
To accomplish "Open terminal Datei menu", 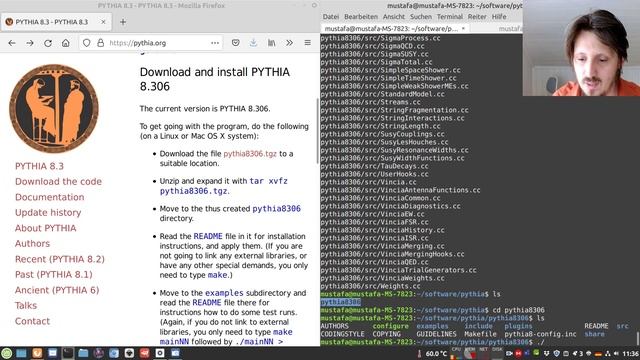I will [331, 17].
